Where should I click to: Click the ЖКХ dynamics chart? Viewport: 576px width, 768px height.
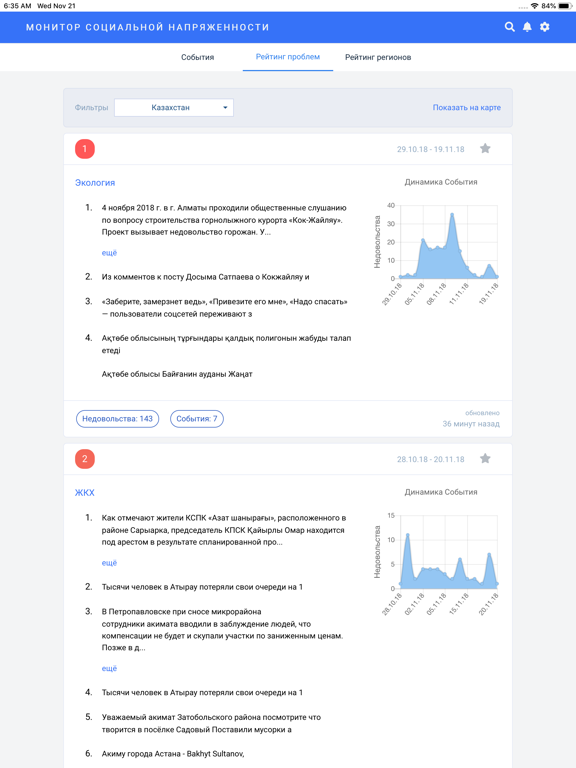pos(436,562)
